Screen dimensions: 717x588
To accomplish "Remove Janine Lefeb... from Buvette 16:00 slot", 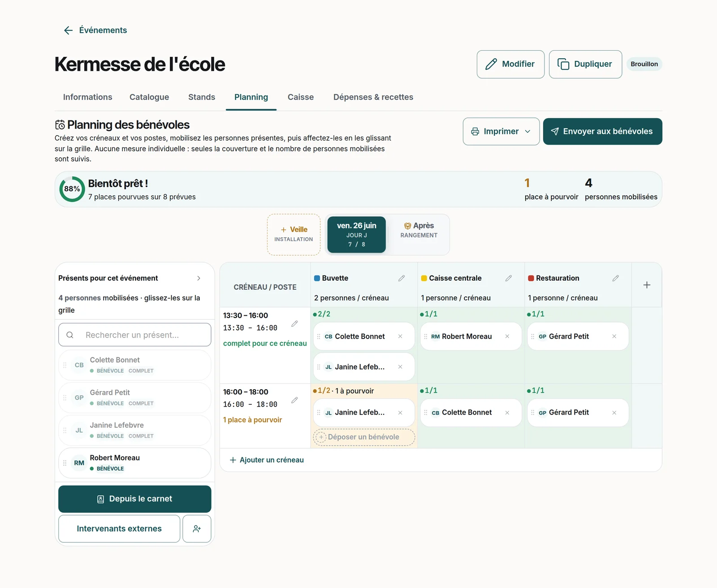I will [400, 412].
